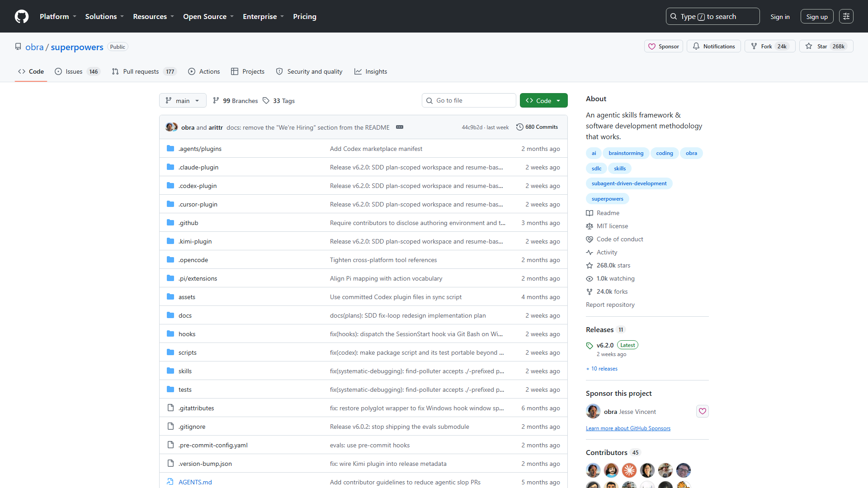
Task: Click the folder icon beside skills
Action: point(170,371)
